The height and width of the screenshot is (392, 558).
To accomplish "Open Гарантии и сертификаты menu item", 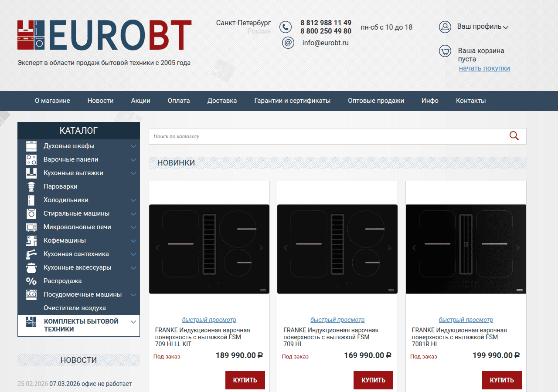I will click(292, 101).
